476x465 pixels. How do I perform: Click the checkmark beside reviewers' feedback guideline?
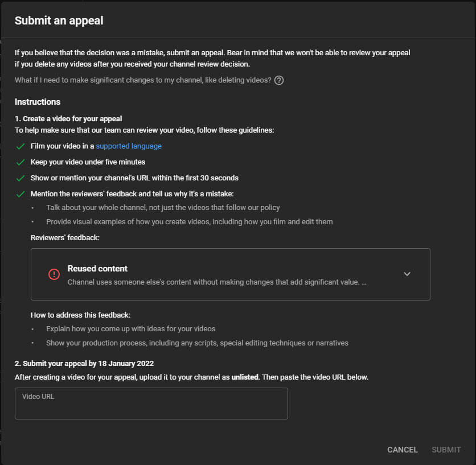click(20, 194)
